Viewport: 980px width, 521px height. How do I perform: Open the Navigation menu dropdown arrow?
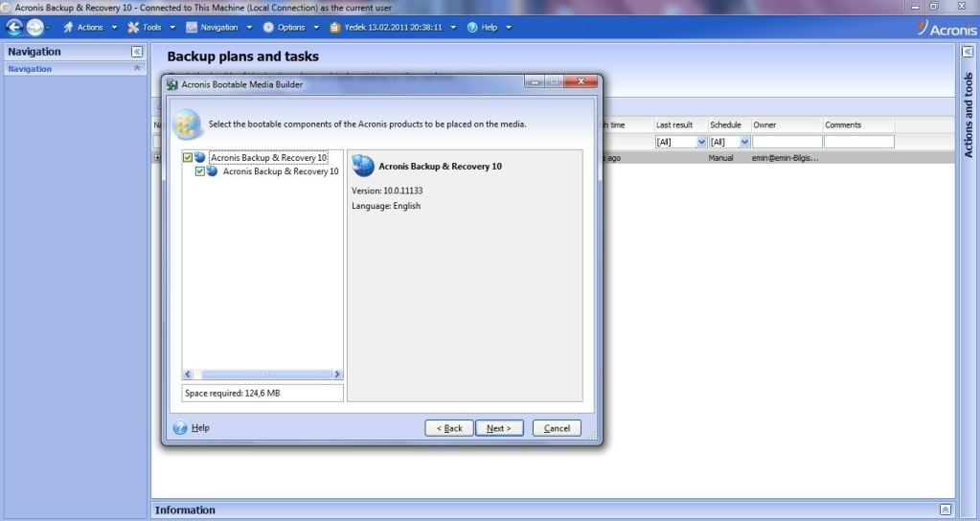[249, 28]
